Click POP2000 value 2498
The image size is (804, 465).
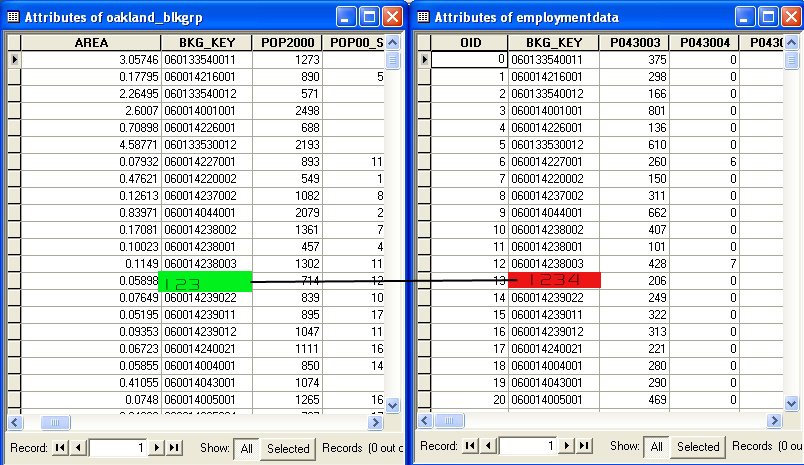click(287, 111)
